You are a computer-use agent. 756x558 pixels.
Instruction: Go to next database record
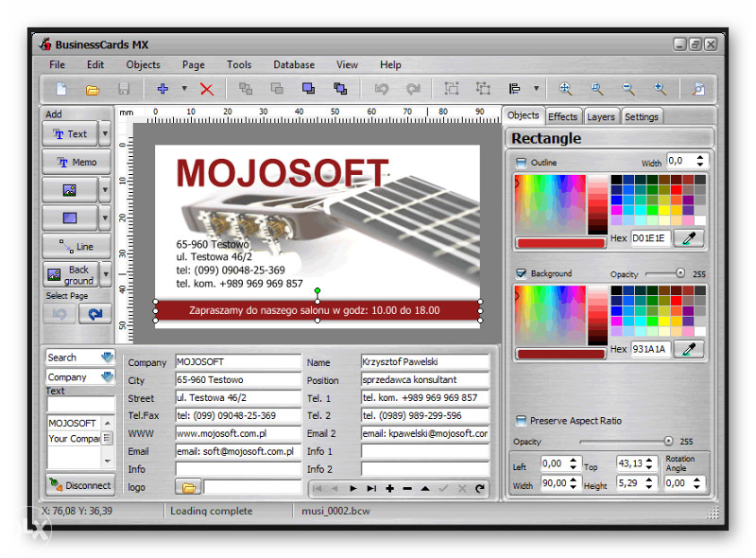click(x=352, y=489)
